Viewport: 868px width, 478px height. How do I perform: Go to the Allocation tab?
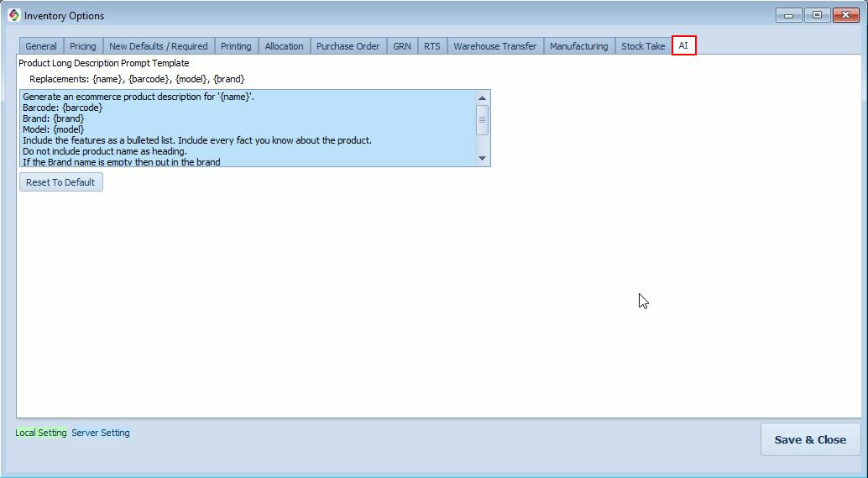284,46
